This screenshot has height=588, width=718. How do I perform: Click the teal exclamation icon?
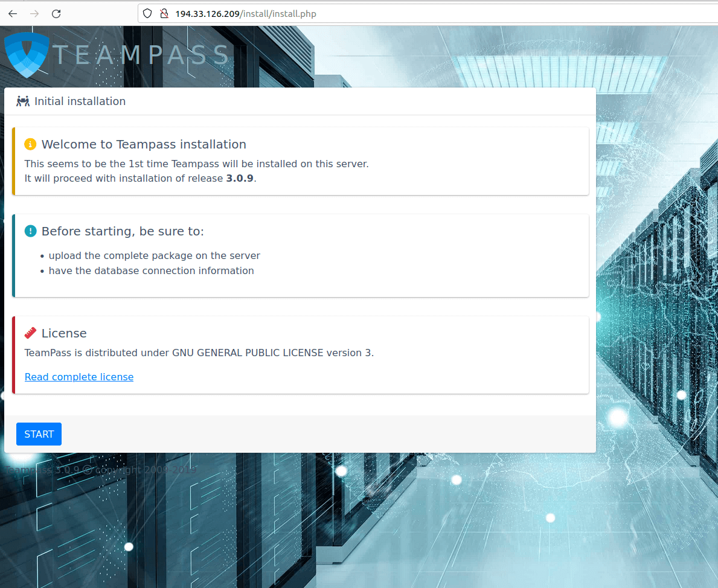(x=30, y=231)
